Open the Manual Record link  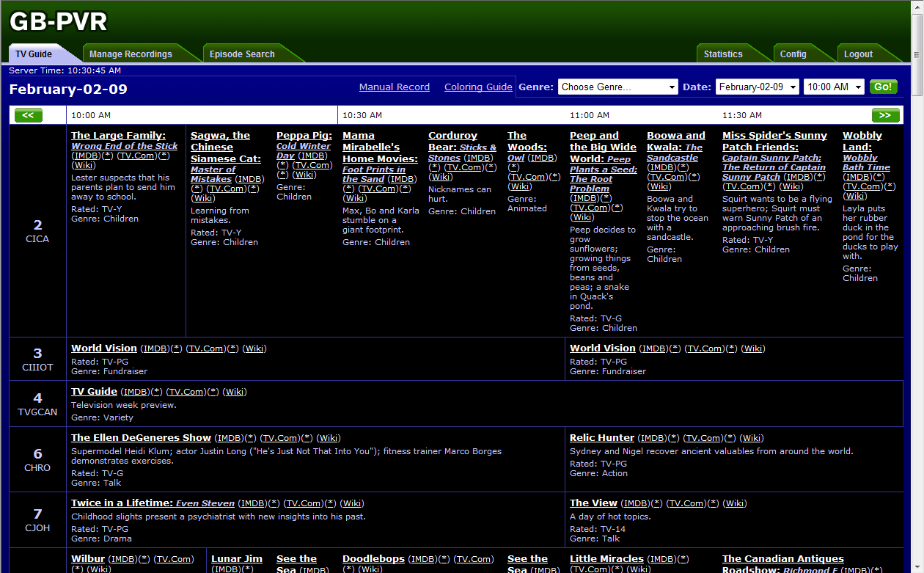tap(395, 87)
